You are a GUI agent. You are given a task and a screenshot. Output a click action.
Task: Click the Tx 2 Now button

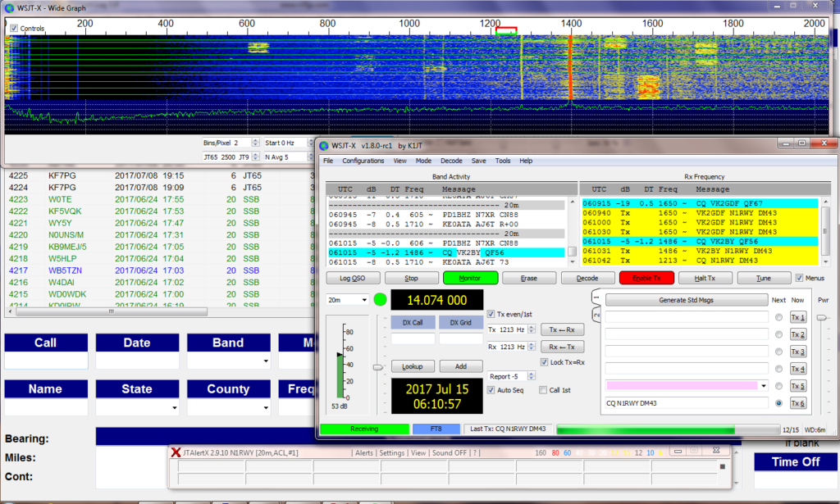tap(797, 334)
